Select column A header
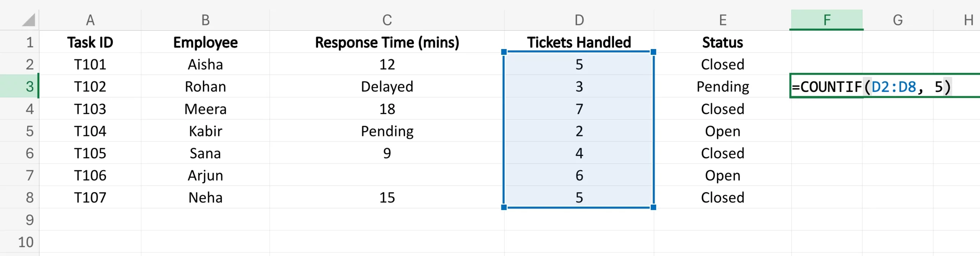Image resolution: width=980 pixels, height=256 pixels. pyautogui.click(x=90, y=20)
